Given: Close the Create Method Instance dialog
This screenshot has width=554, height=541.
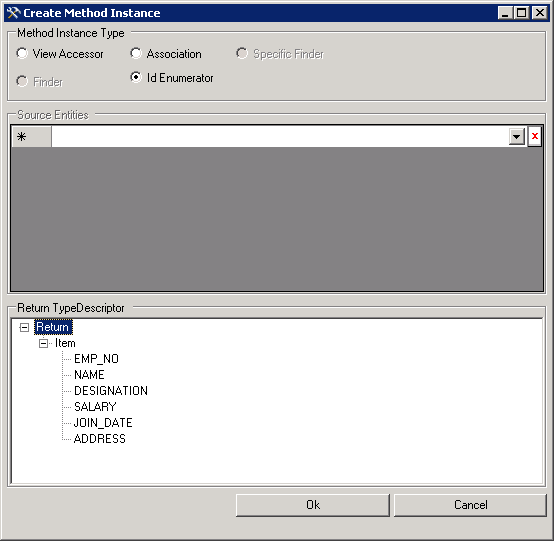Looking at the screenshot, I should pyautogui.click(x=540, y=13).
